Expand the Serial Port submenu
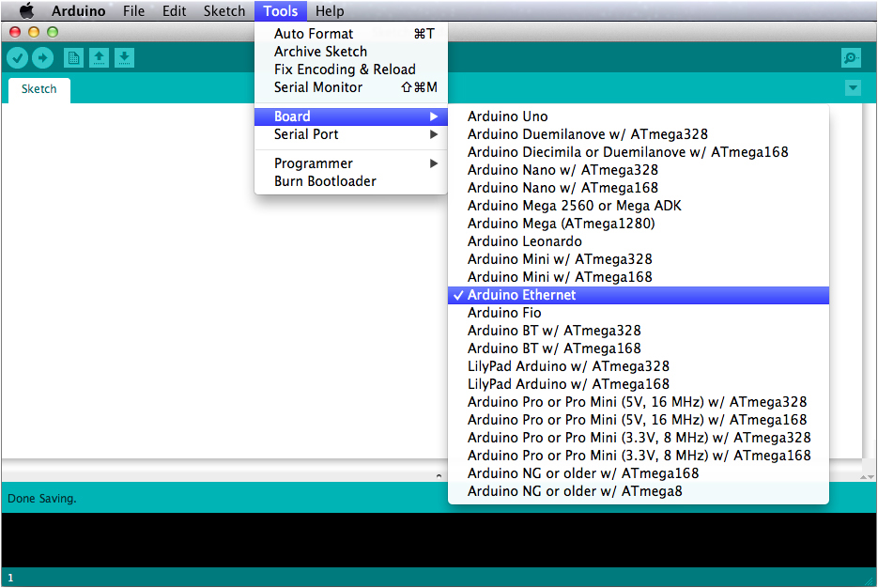Image resolution: width=878 pixels, height=588 pixels. click(351, 134)
